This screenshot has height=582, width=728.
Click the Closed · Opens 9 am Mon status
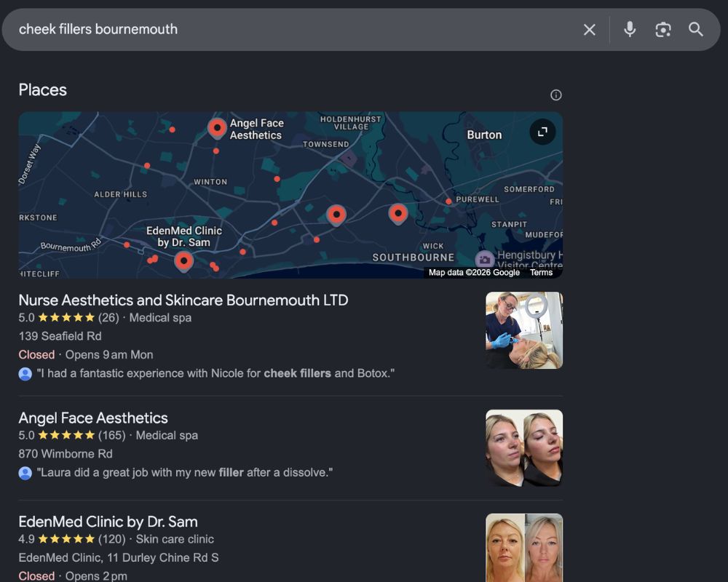[x=86, y=354]
